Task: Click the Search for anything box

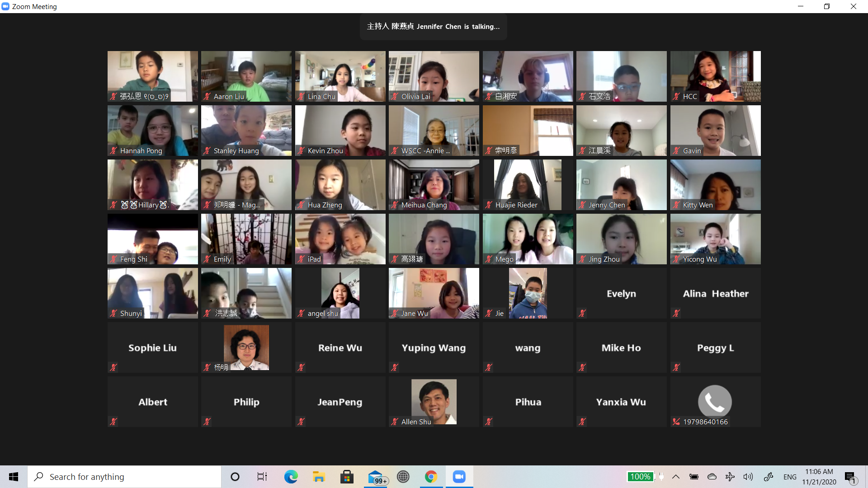Action: click(124, 477)
